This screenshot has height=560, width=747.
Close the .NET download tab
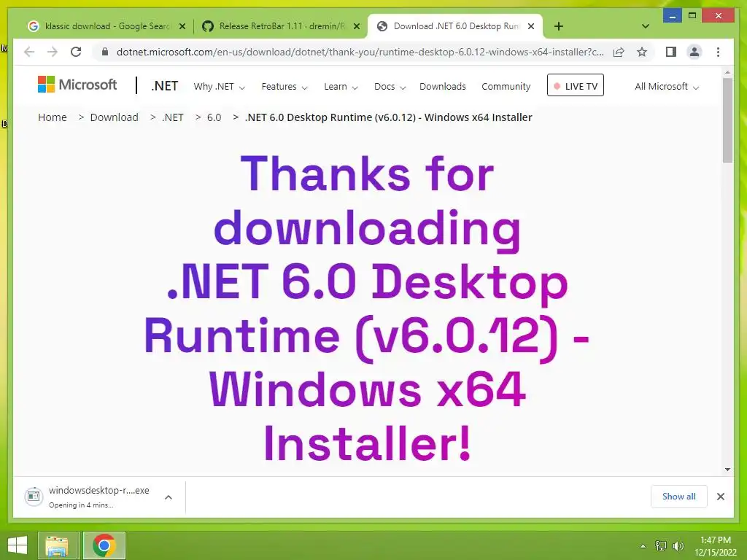click(531, 27)
